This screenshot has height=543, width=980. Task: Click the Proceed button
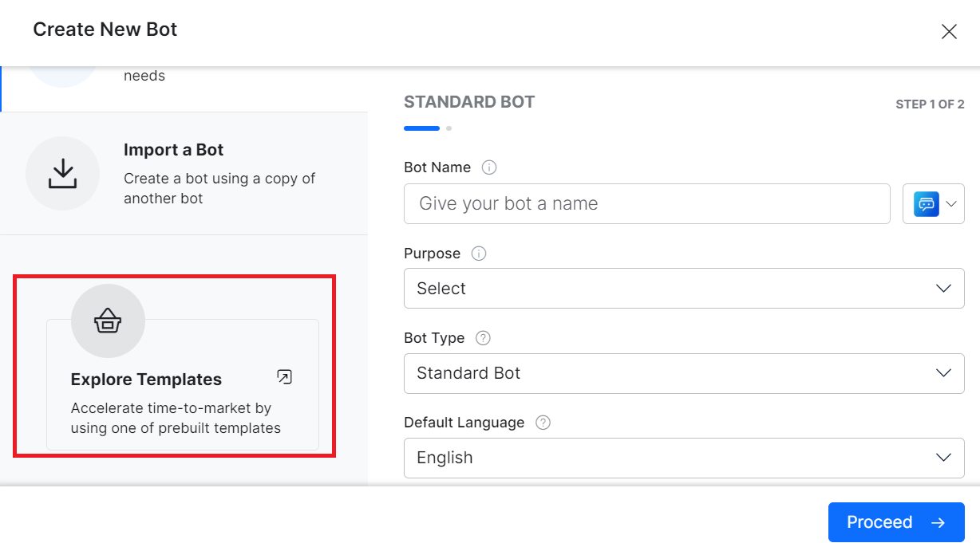click(895, 522)
